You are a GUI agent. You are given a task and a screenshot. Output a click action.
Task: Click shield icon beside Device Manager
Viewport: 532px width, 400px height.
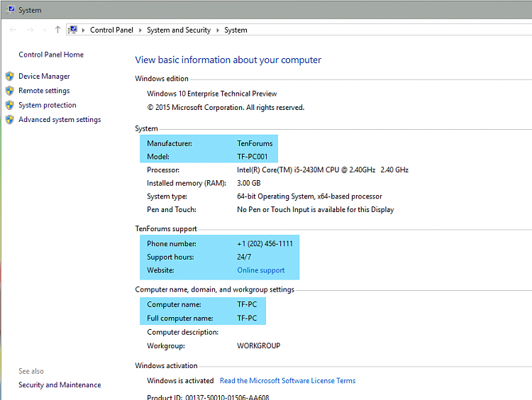pos(10,77)
